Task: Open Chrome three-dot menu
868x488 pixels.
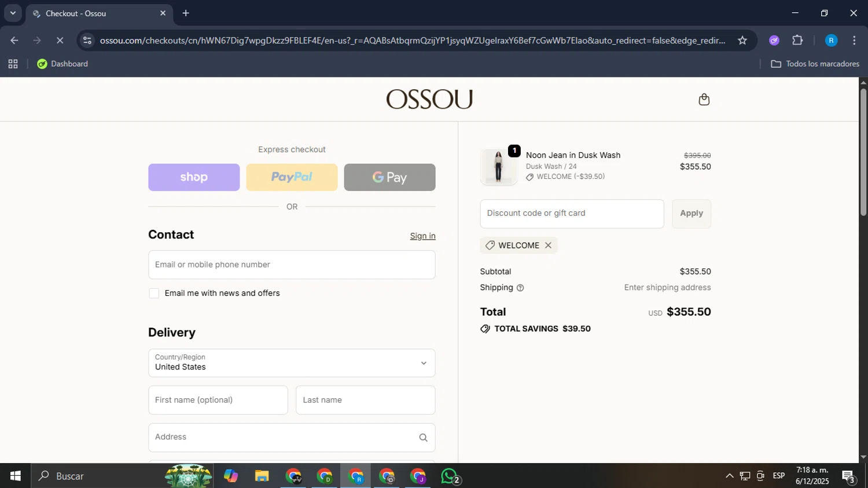Action: coord(854,41)
